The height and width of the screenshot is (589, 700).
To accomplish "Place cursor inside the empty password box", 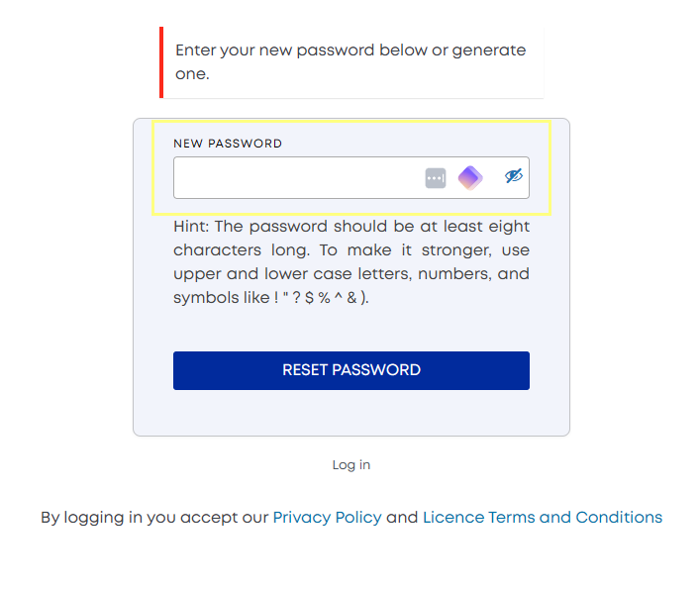I will click(298, 177).
